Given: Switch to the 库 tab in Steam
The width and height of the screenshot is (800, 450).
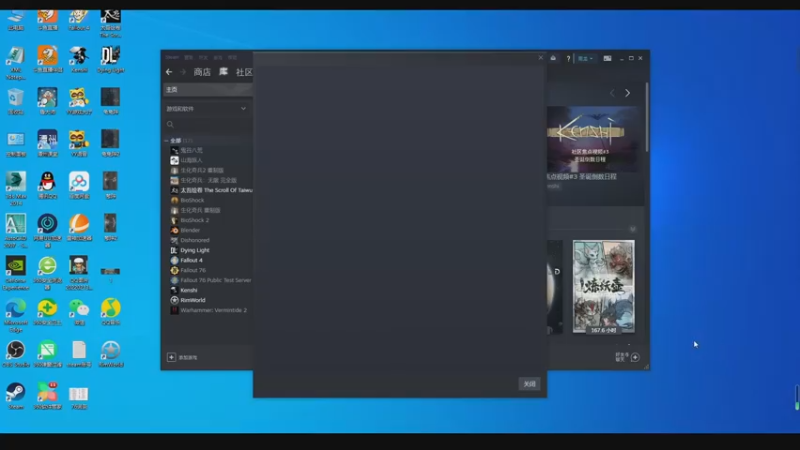Looking at the screenshot, I should tap(223, 72).
